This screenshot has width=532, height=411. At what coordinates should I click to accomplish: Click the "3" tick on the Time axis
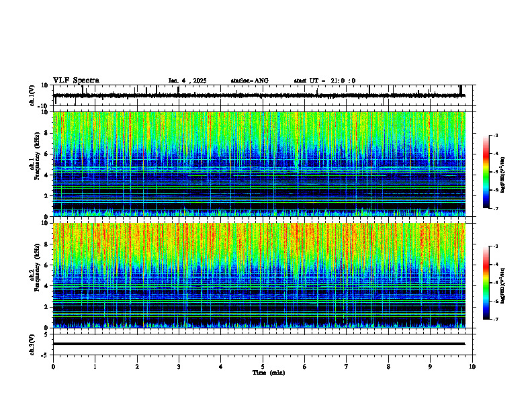[x=179, y=367]
